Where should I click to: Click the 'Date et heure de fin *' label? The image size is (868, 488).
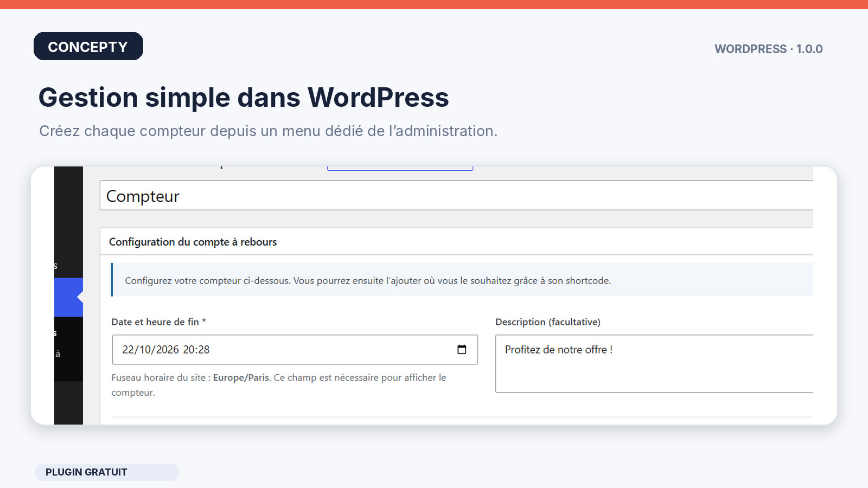(x=158, y=322)
